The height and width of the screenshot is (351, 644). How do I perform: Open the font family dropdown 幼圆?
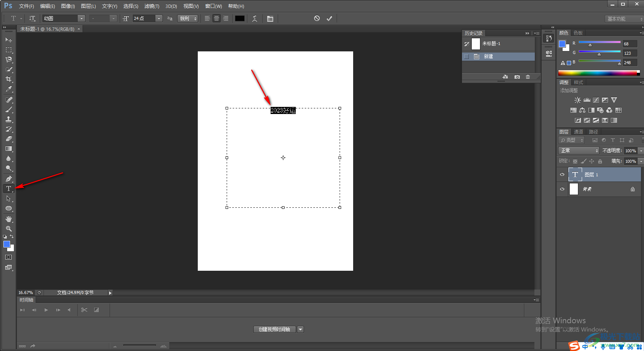(x=81, y=18)
